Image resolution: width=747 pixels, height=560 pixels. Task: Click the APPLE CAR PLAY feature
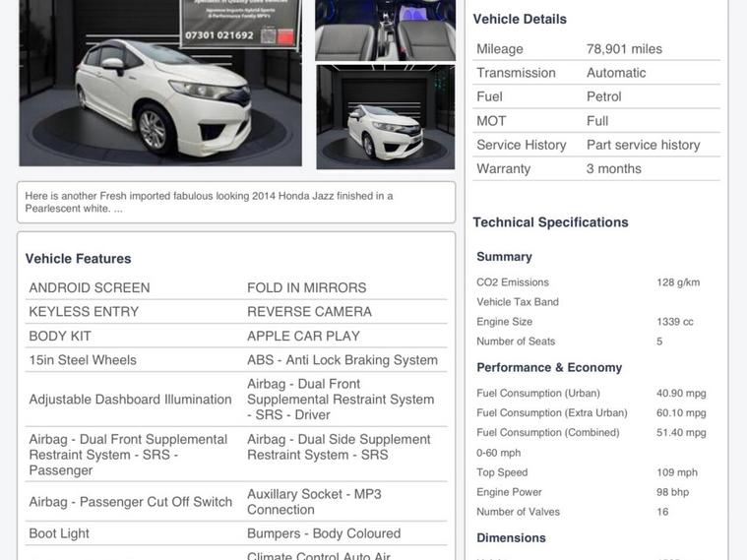pyautogui.click(x=303, y=336)
